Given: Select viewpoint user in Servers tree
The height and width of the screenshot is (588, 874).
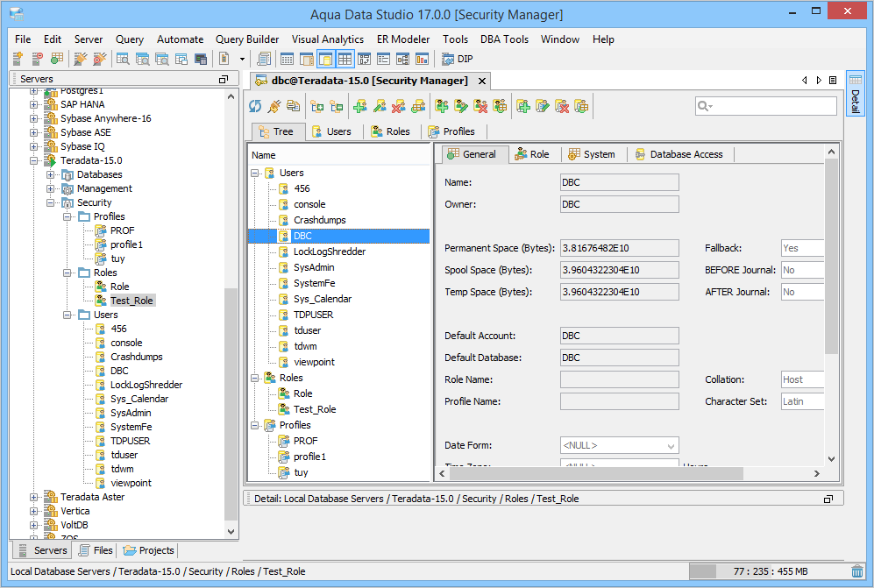Looking at the screenshot, I should click(131, 483).
